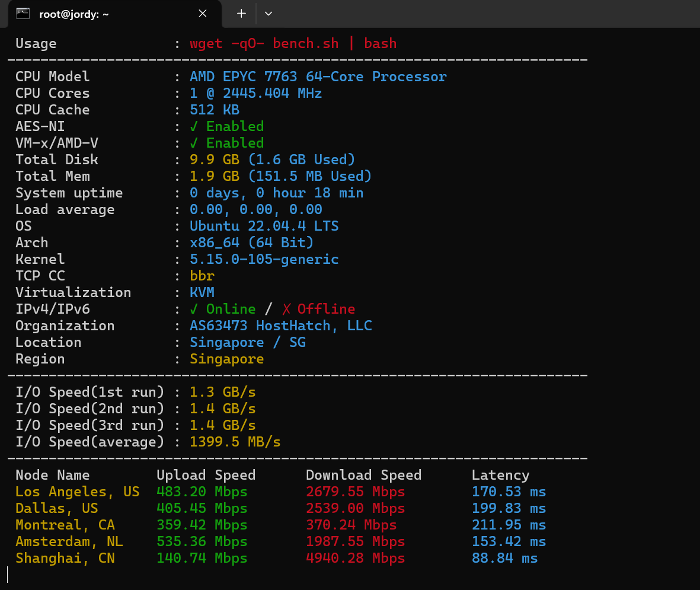Click 'Amsterdam, NL' node name
The image size is (700, 590).
pyautogui.click(x=69, y=541)
